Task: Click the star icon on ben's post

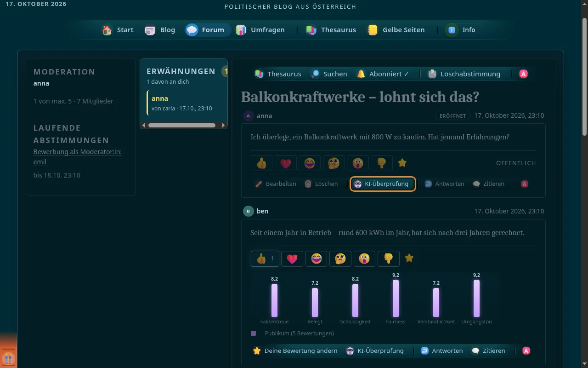Action: [x=409, y=259]
